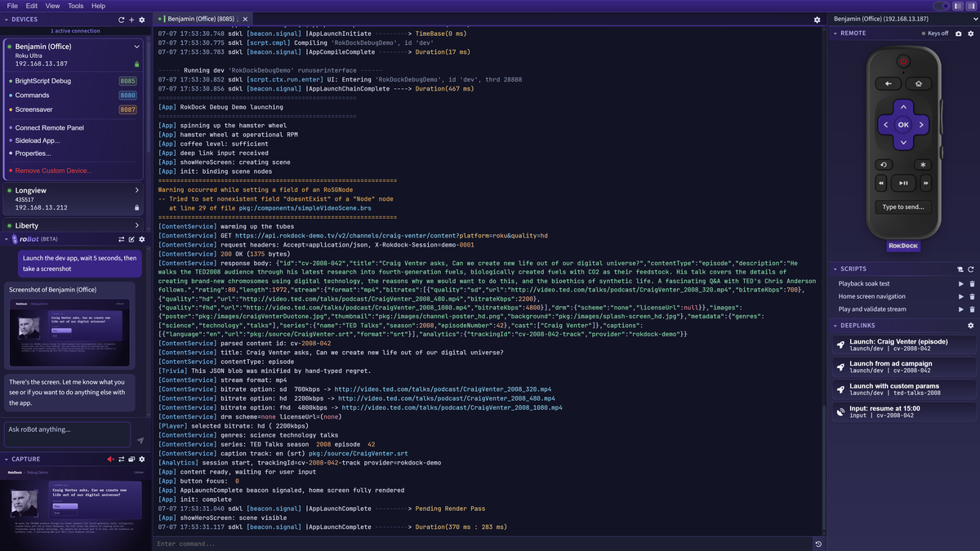Screen dimensions: 980x551
Task: Open Deeplinks settings gear
Action: coord(971,325)
